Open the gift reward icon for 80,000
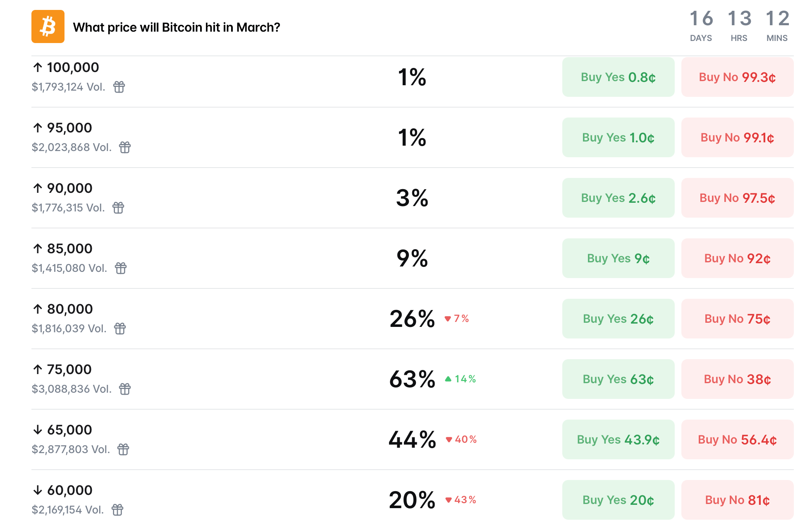The image size is (812, 528). pos(119,329)
